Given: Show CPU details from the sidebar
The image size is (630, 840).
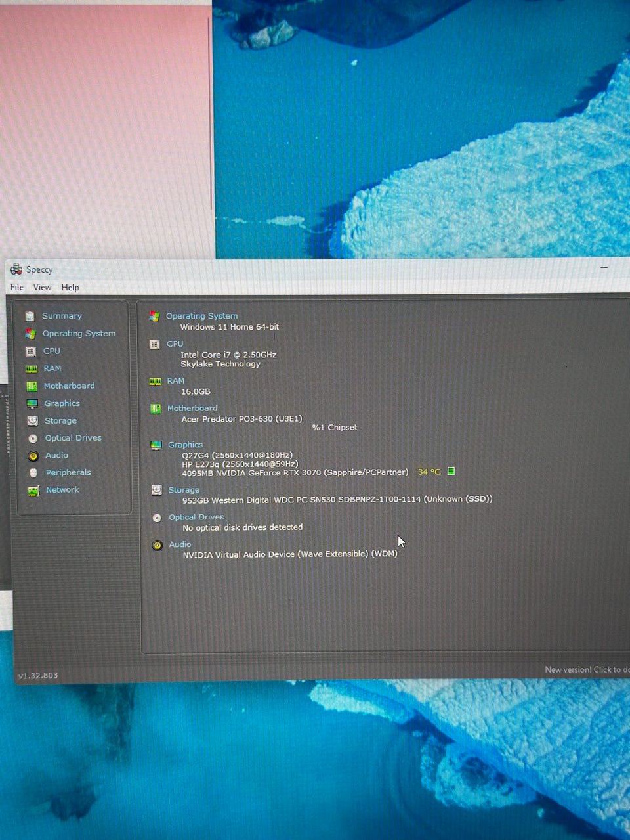Looking at the screenshot, I should point(52,351).
